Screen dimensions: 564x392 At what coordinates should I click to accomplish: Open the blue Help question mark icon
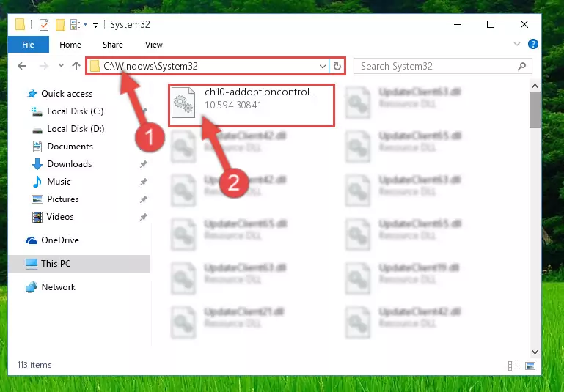tap(532, 44)
